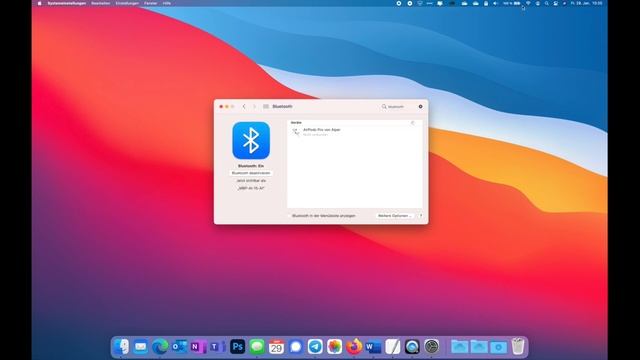This screenshot has width=640, height=360.
Task: Launch Firefox from the Dock
Action: click(354, 347)
